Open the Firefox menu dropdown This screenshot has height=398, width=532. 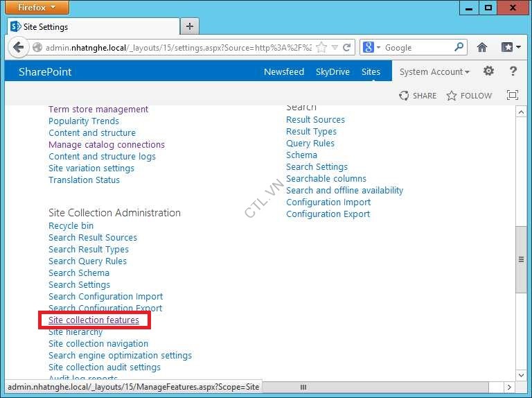pyautogui.click(x=37, y=8)
